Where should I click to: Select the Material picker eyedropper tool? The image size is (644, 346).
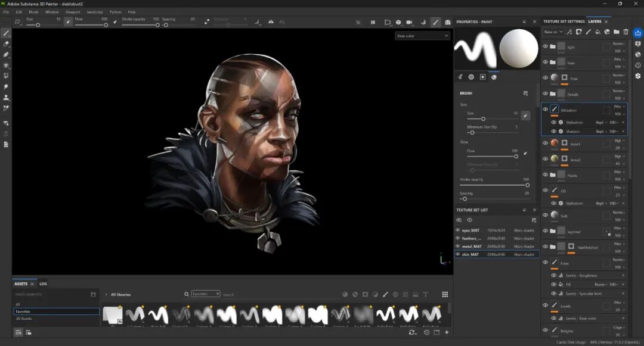click(6, 108)
